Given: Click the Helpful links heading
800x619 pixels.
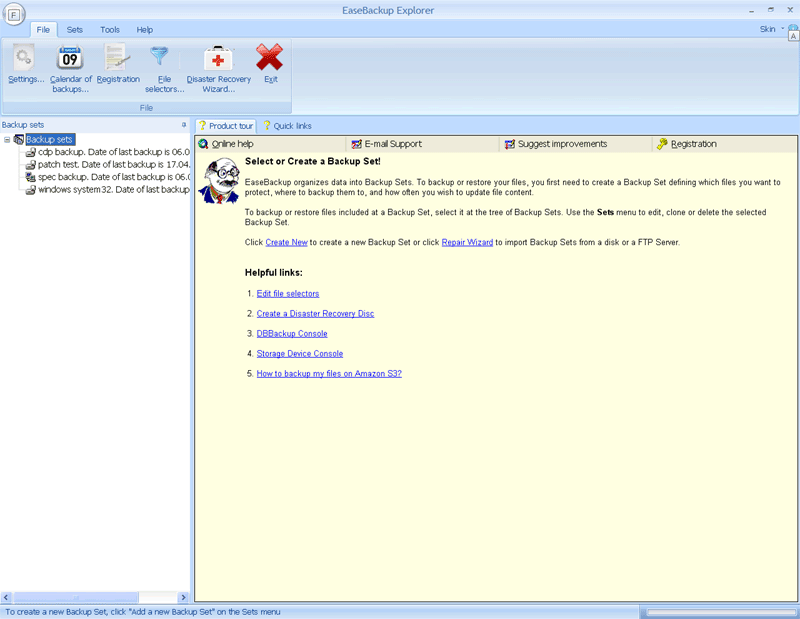Looking at the screenshot, I should 273,273.
